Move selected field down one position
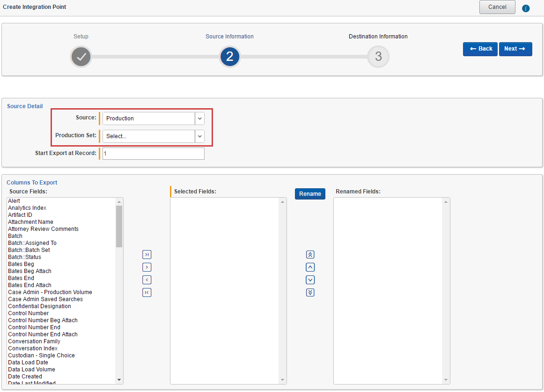The height and width of the screenshot is (392, 544). (x=310, y=280)
